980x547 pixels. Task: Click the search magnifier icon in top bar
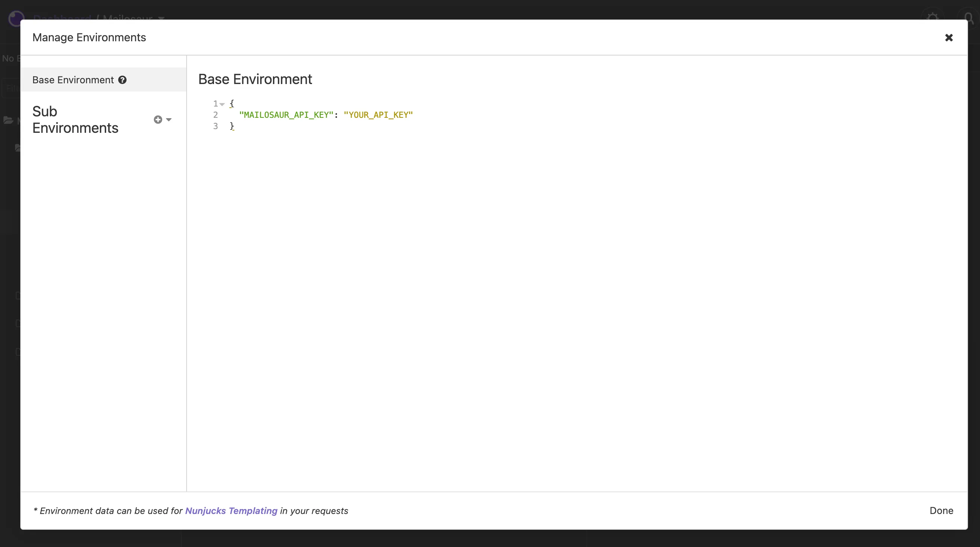point(968,17)
